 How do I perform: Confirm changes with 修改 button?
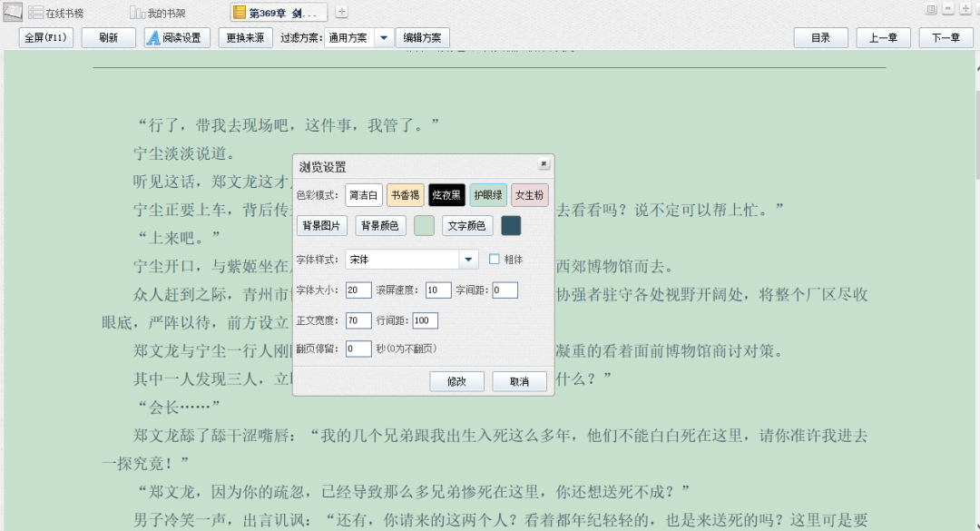[456, 381]
